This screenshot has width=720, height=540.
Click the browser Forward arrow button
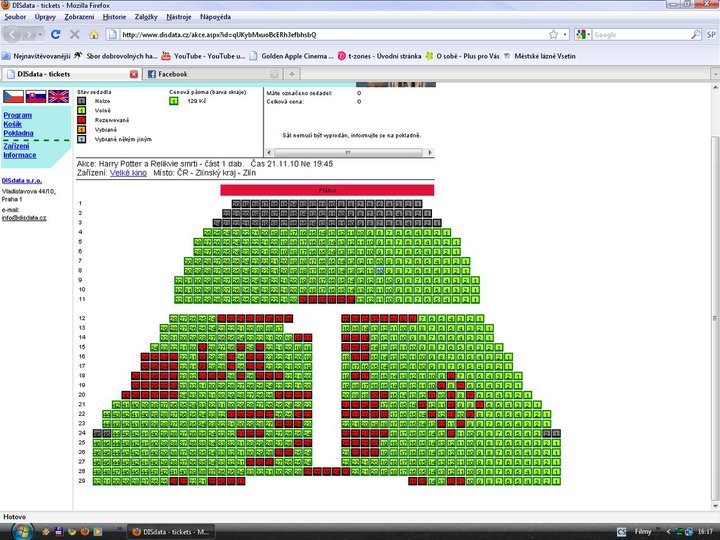point(30,34)
